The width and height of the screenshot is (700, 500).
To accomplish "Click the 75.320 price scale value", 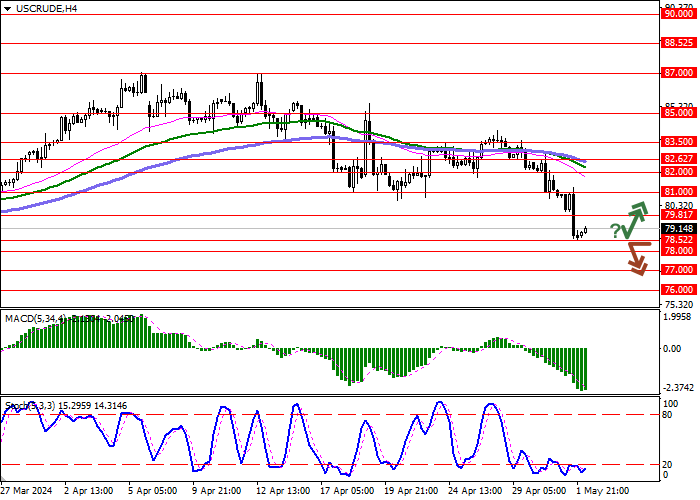I will [679, 304].
